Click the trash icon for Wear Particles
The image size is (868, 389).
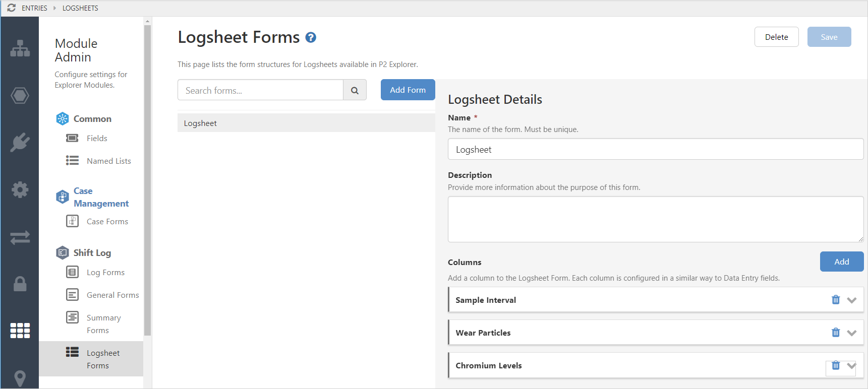(836, 333)
